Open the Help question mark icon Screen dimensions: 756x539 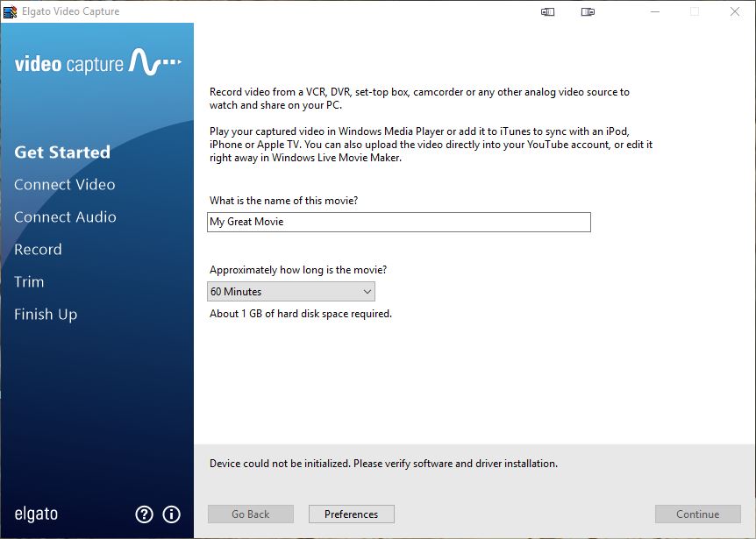(x=145, y=514)
